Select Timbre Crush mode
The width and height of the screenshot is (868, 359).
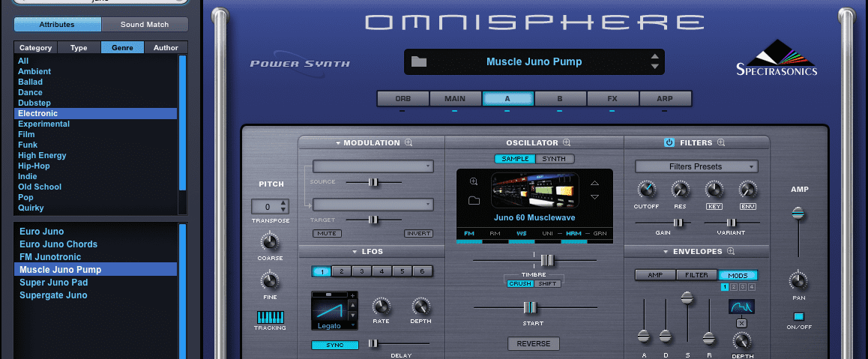click(x=520, y=284)
